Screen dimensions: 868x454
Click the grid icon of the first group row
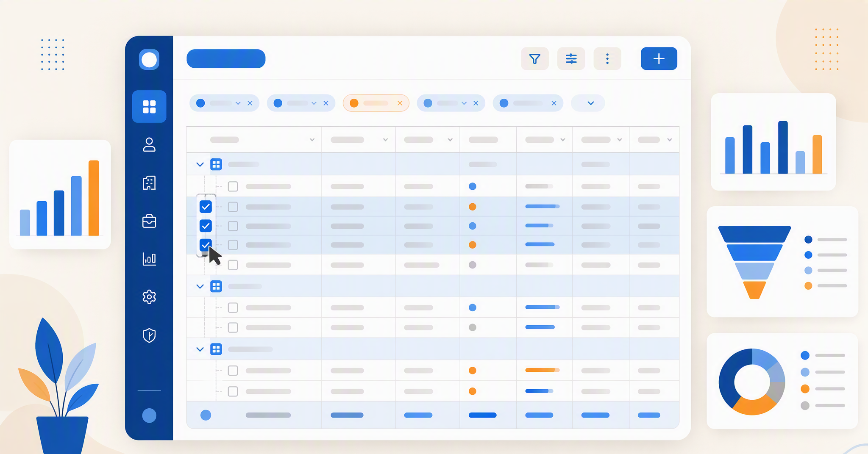[x=216, y=164]
